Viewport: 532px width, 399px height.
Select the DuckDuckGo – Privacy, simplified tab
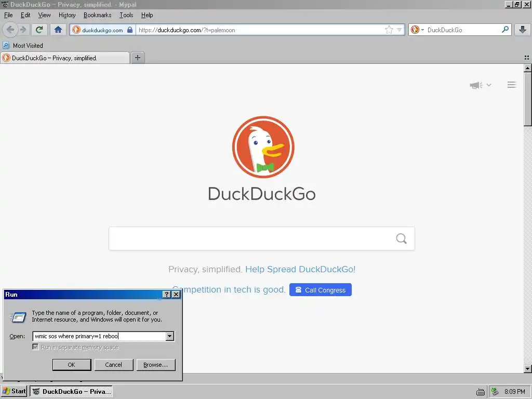[65, 58]
